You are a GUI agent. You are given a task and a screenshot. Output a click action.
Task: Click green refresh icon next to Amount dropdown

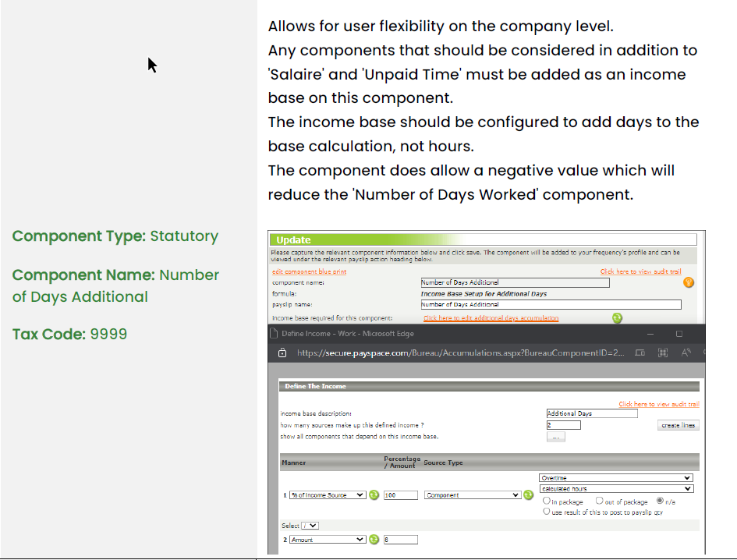(x=374, y=540)
